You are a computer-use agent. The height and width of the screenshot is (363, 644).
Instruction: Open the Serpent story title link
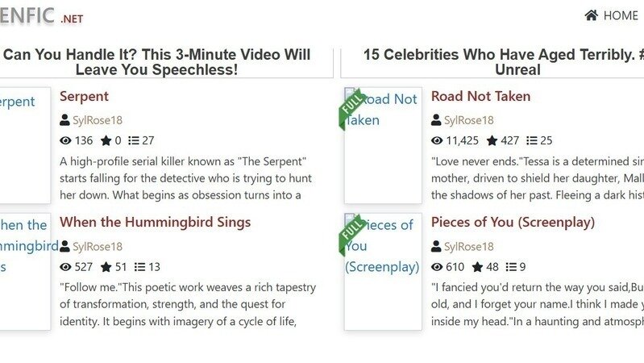pos(84,96)
